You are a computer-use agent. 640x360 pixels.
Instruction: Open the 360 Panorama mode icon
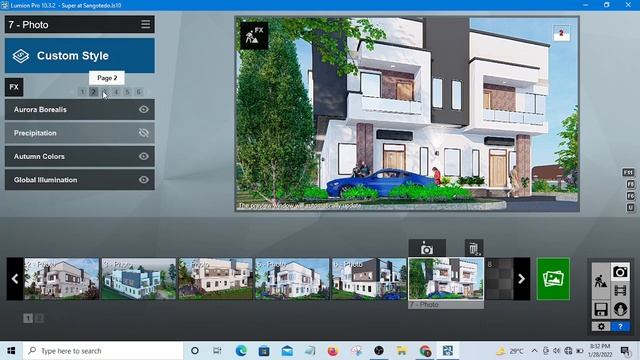(620, 309)
